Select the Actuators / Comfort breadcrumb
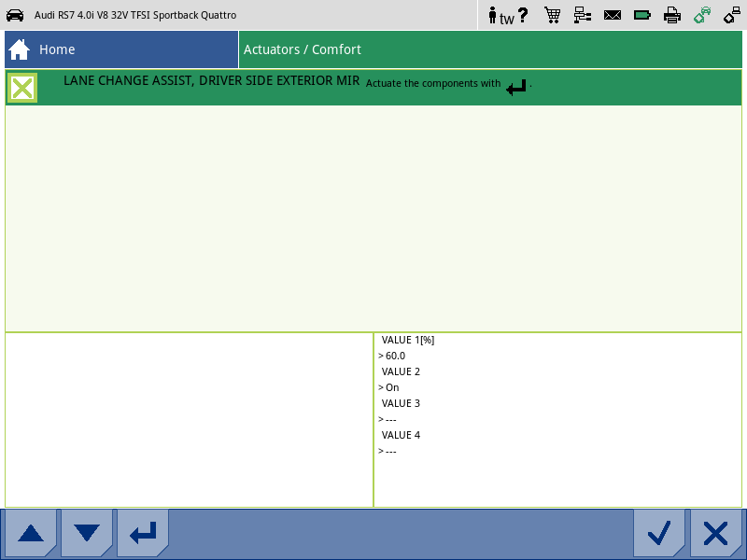Viewport: 747px width, 560px height. point(303,49)
